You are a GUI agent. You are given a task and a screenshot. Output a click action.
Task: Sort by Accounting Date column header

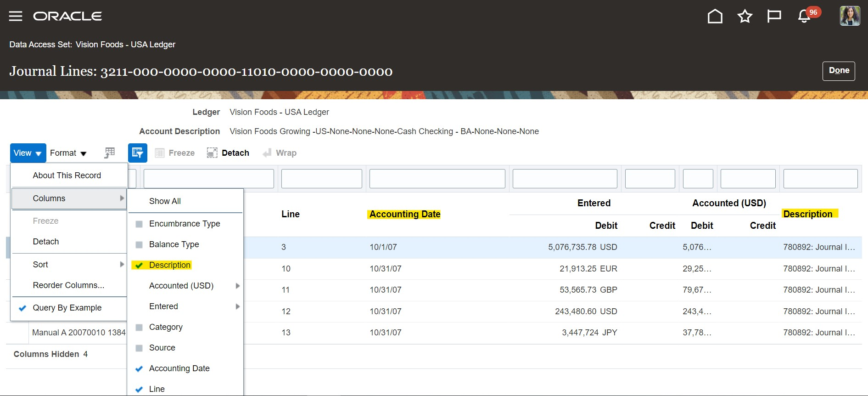pos(405,214)
